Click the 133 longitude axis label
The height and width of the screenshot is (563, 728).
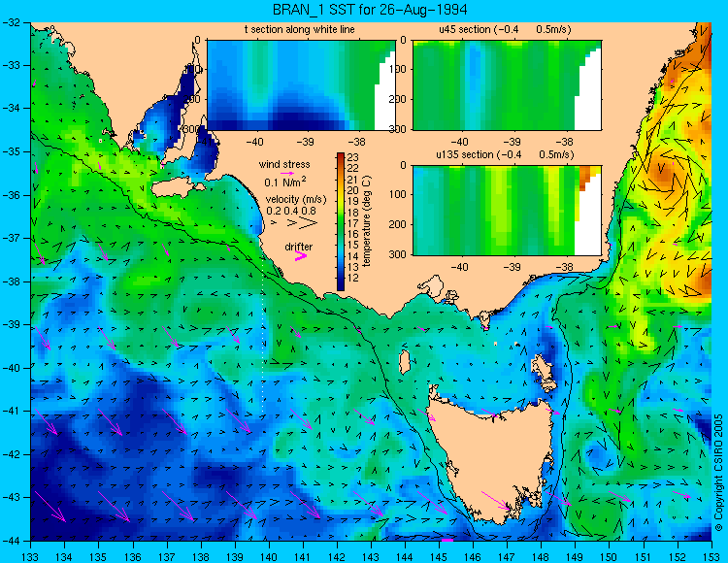point(31,556)
